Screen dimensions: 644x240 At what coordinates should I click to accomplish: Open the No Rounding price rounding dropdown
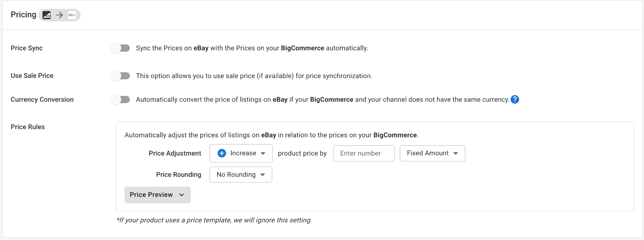click(x=241, y=174)
